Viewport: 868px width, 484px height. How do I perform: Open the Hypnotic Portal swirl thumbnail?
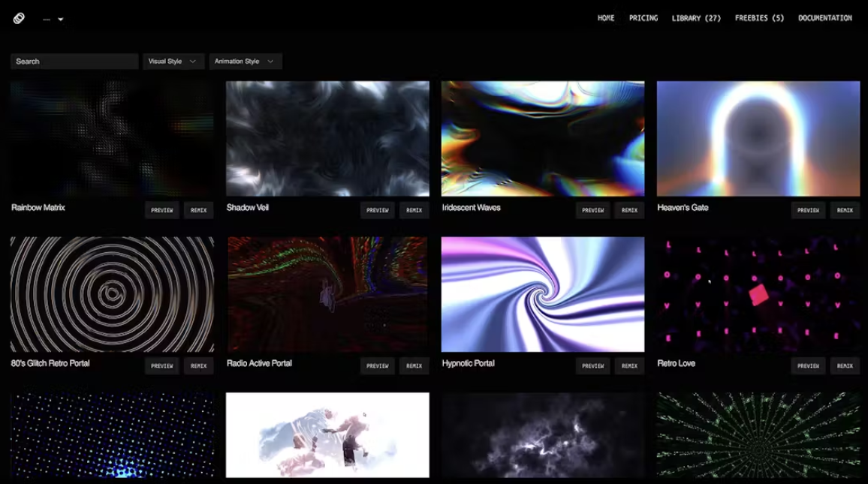542,294
